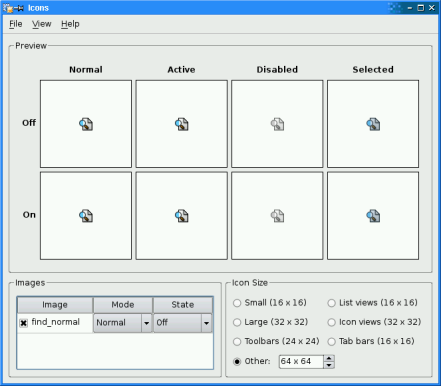Screen dimensions: 441x386
Task: Open the State dropdown showing Off
Action: 183,323
